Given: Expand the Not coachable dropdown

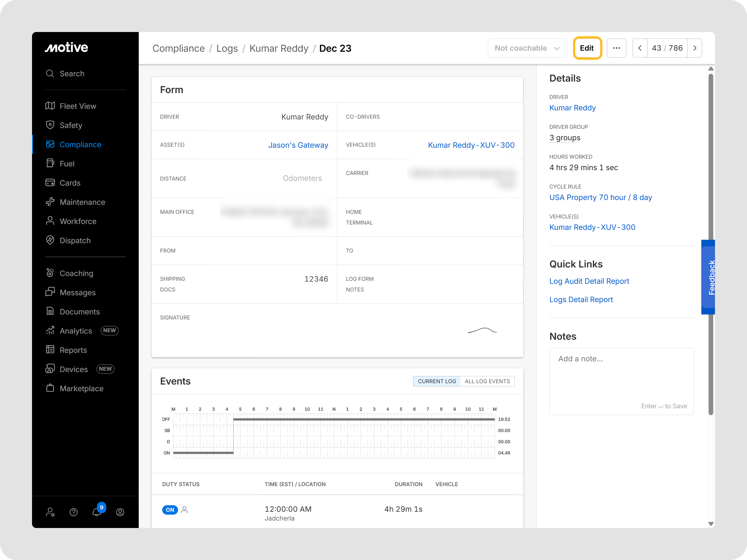Looking at the screenshot, I should click(x=527, y=48).
